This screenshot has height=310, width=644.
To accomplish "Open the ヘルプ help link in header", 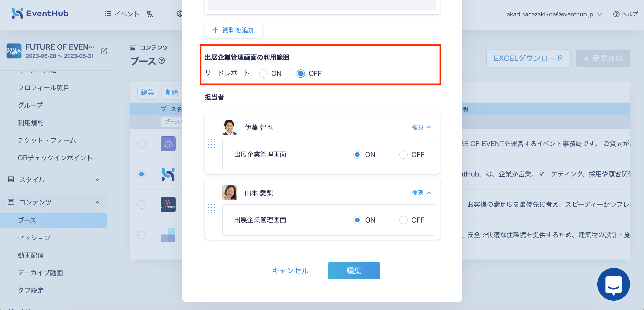I will pyautogui.click(x=626, y=14).
